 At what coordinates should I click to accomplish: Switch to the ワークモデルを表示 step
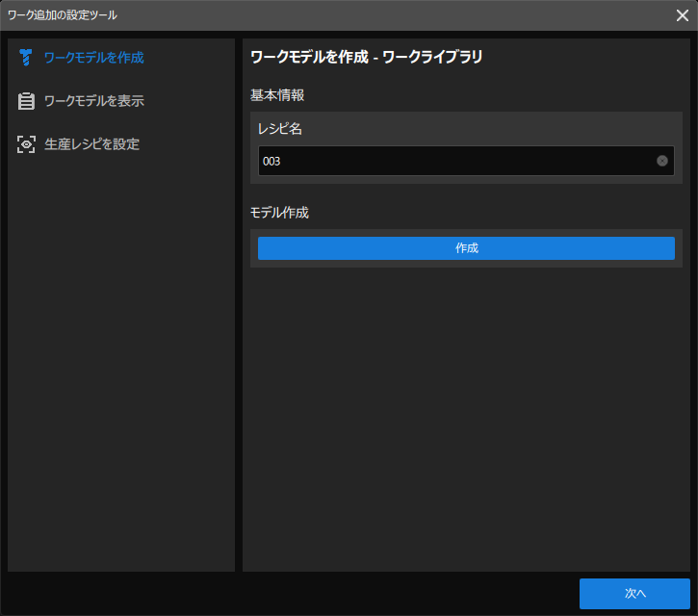click(94, 101)
